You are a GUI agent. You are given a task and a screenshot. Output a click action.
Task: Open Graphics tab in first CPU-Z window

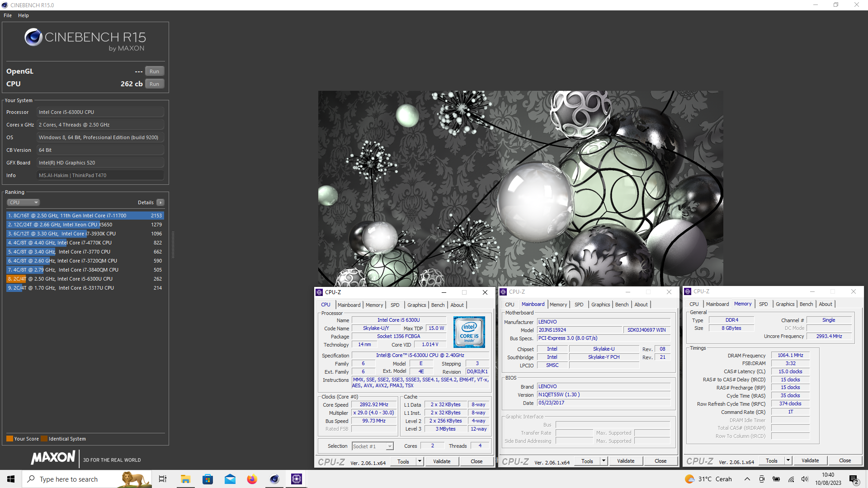point(416,305)
